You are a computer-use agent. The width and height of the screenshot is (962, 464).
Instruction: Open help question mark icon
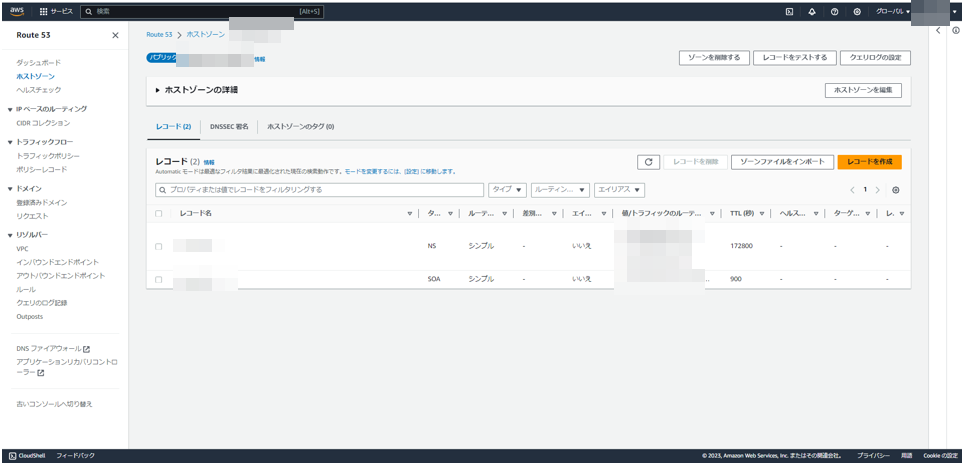pos(834,12)
